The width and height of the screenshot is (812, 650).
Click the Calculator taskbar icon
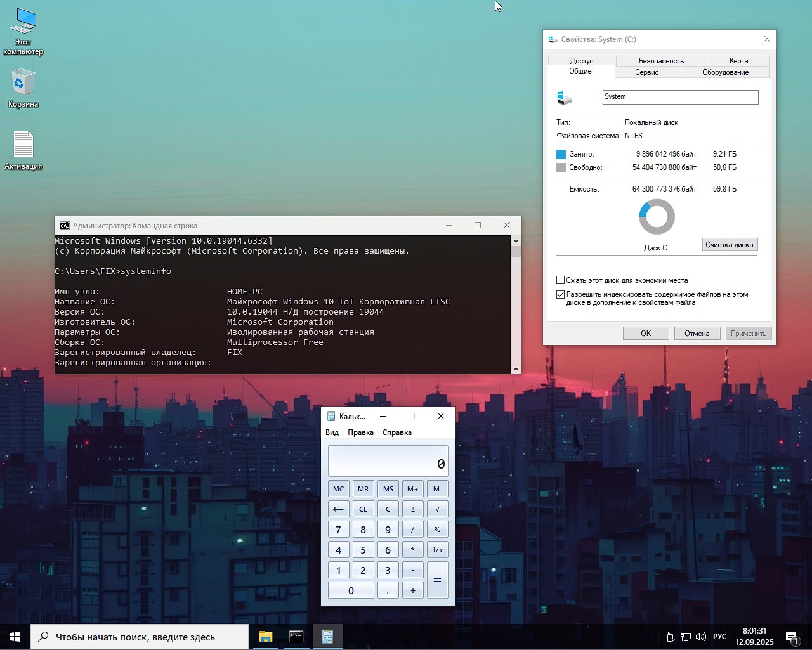pyautogui.click(x=327, y=637)
